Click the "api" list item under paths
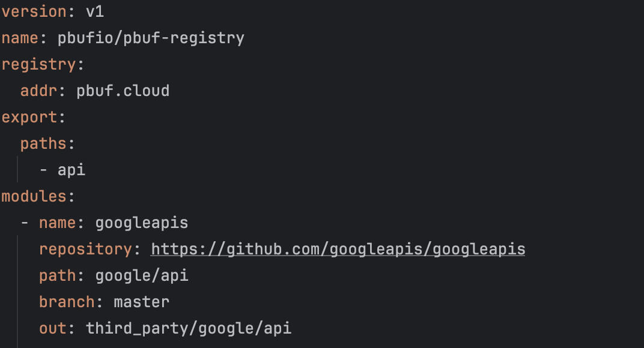644x348 pixels. click(71, 170)
